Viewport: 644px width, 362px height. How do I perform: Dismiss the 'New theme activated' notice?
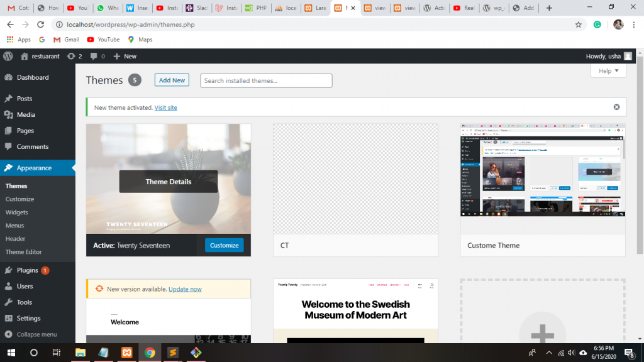click(x=616, y=107)
